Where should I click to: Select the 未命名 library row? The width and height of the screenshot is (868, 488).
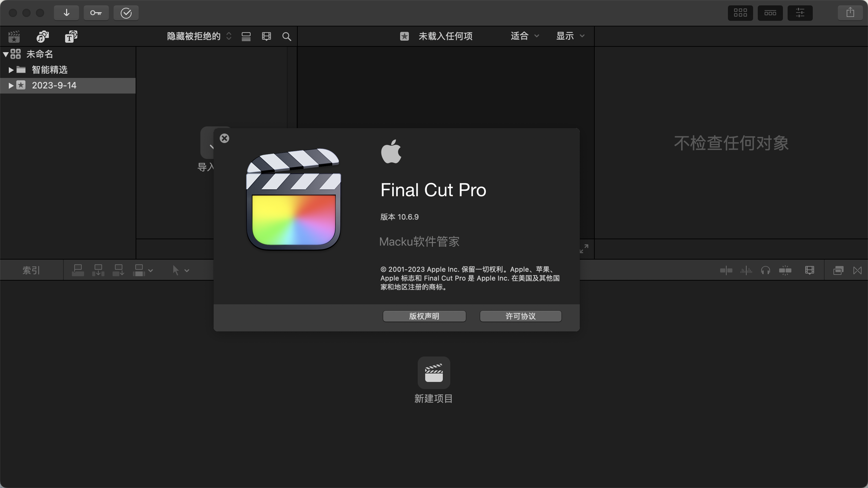[68, 54]
